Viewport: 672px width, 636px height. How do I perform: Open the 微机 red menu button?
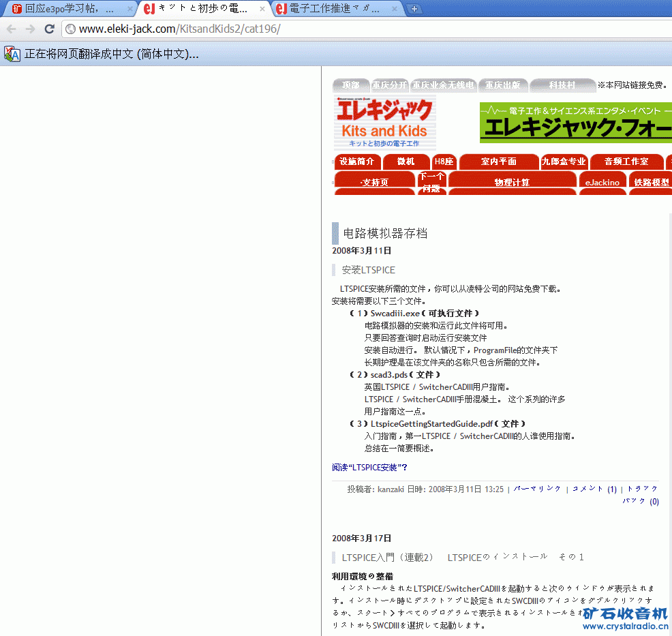click(x=406, y=162)
